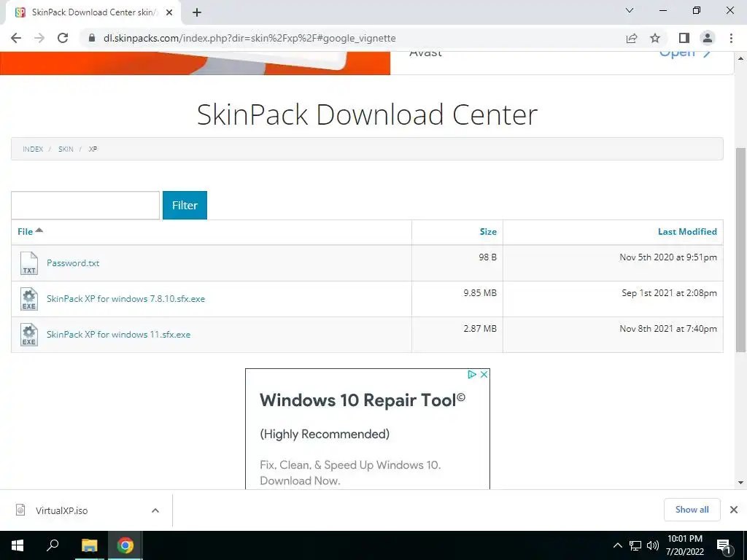Image resolution: width=747 pixels, height=560 pixels.
Task: Click the TXT file icon
Action: point(29,263)
